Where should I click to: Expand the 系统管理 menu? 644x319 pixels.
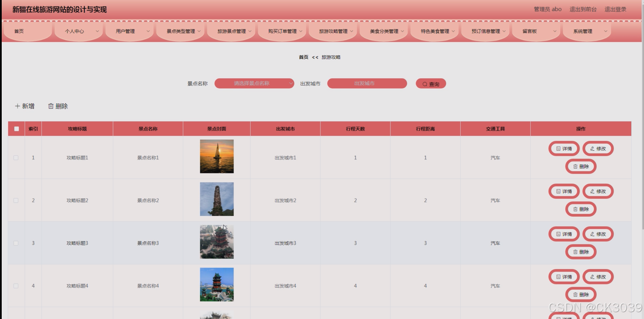(x=587, y=31)
